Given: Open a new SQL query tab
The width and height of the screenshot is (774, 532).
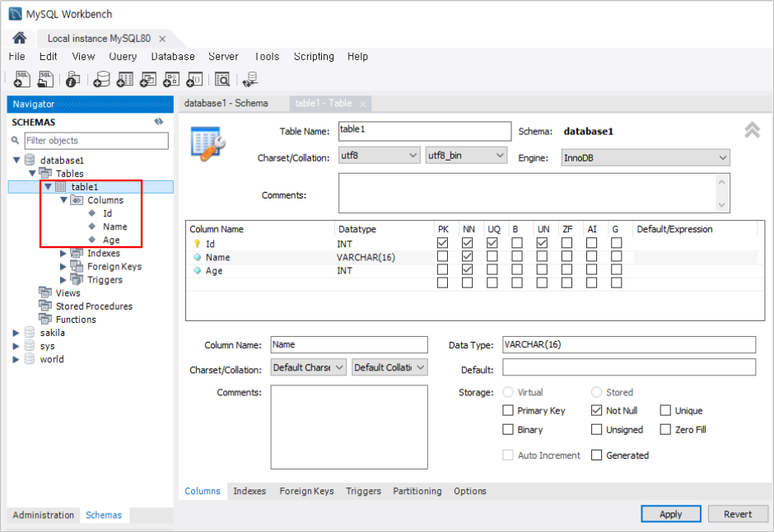Looking at the screenshot, I should [x=21, y=78].
